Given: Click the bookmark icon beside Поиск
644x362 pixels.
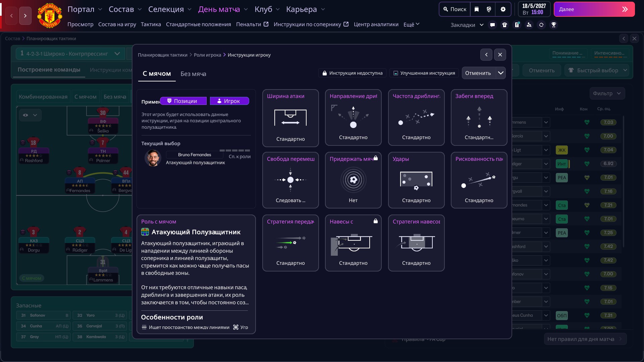Looking at the screenshot, I should (x=477, y=9).
